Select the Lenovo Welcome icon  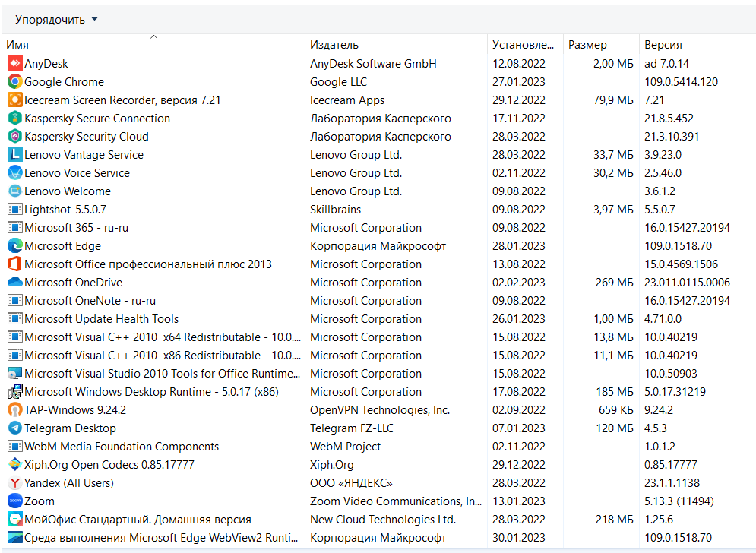point(15,191)
